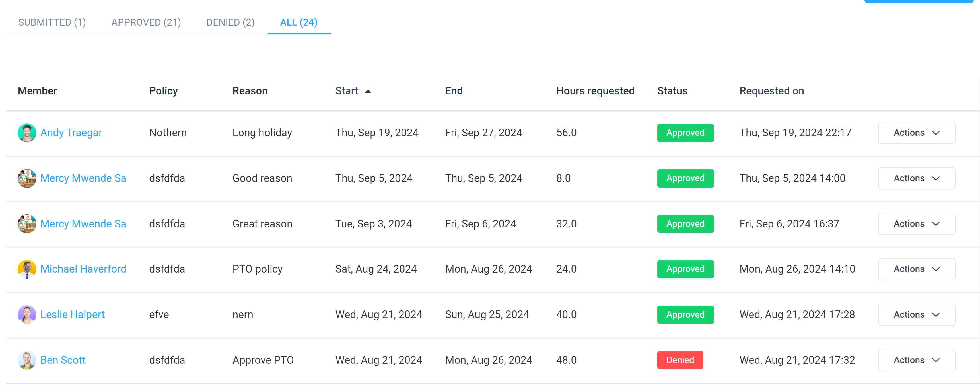
Task: Click the avatar for the Great reason request
Action: pyautogui.click(x=27, y=224)
